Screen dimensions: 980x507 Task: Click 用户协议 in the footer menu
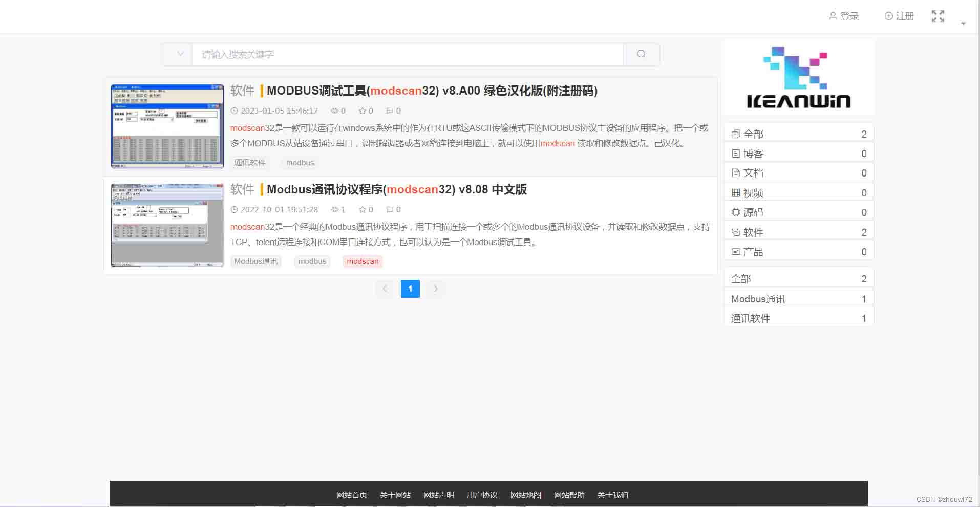click(x=482, y=495)
